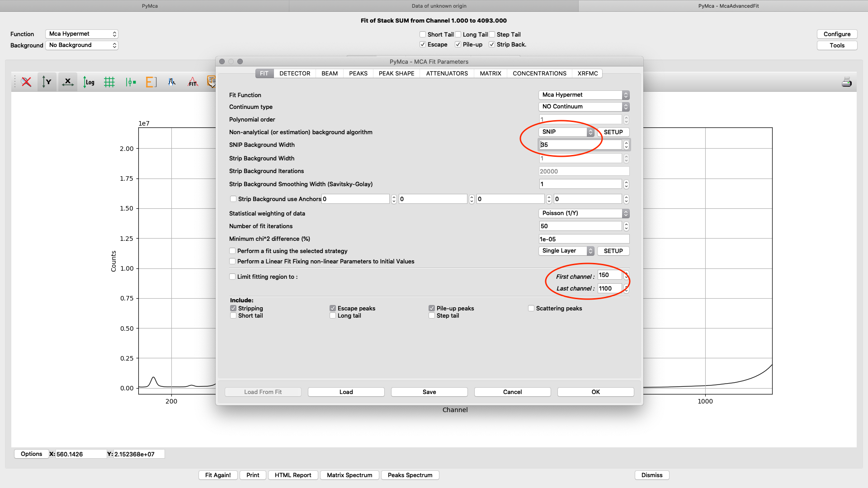
Task: Uncheck Escape checkbox in main window
Action: (x=423, y=44)
